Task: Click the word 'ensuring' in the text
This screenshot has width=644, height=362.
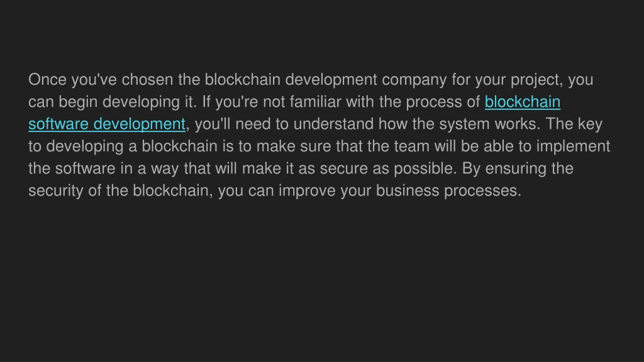Action: coord(516,168)
